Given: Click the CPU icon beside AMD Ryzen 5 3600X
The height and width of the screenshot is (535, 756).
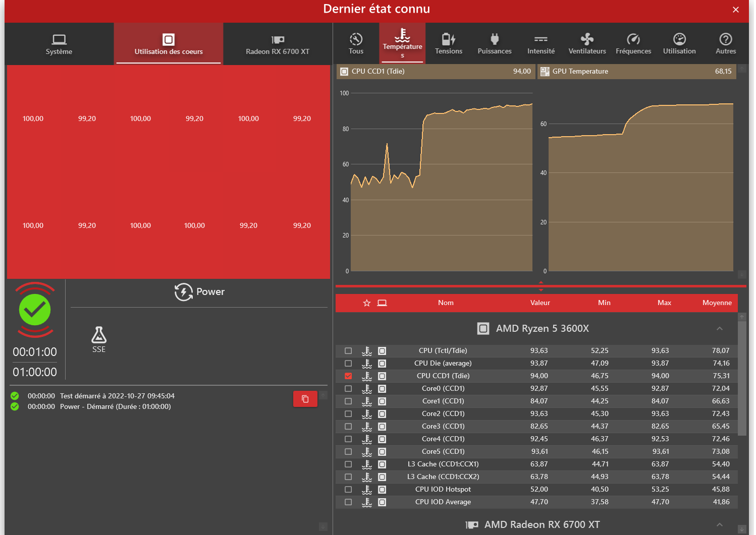Looking at the screenshot, I should click(x=483, y=329).
